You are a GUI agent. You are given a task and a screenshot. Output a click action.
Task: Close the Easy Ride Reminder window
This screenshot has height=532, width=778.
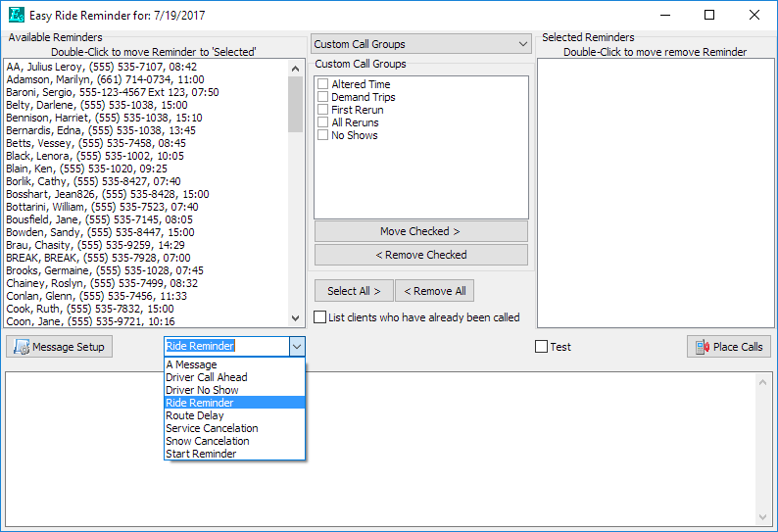click(x=754, y=15)
